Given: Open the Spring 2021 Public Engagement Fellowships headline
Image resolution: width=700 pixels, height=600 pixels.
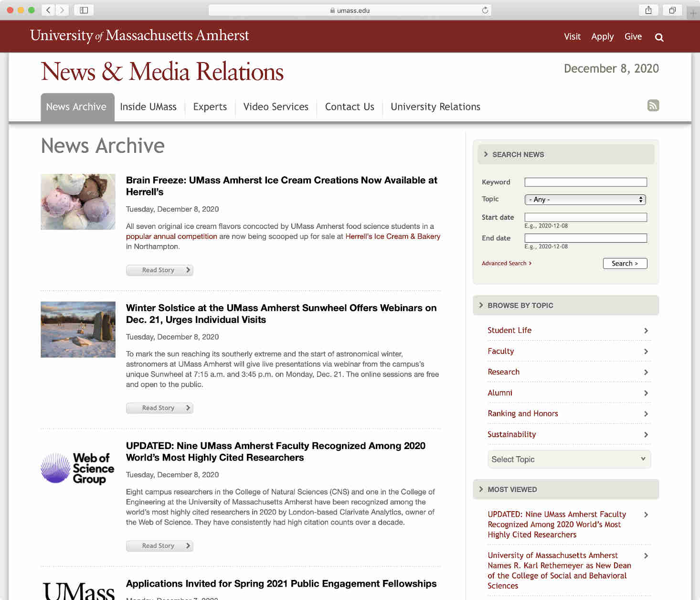Looking at the screenshot, I should point(281,584).
